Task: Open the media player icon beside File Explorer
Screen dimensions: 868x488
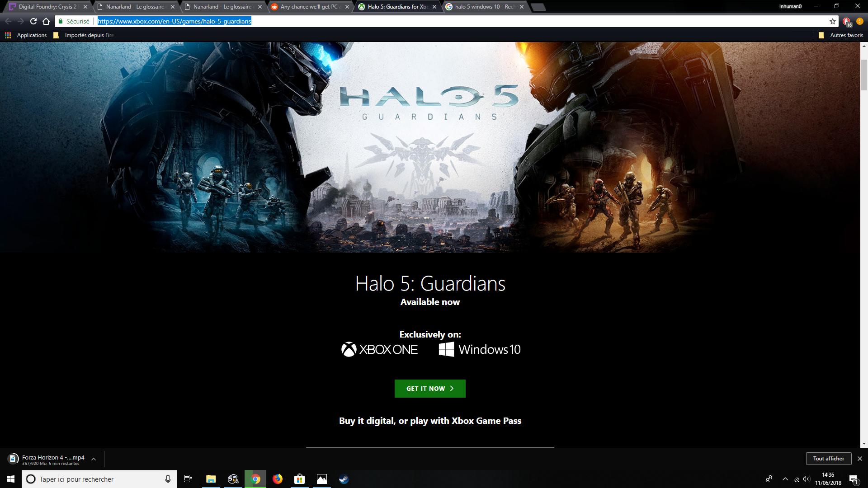Action: coord(233,479)
